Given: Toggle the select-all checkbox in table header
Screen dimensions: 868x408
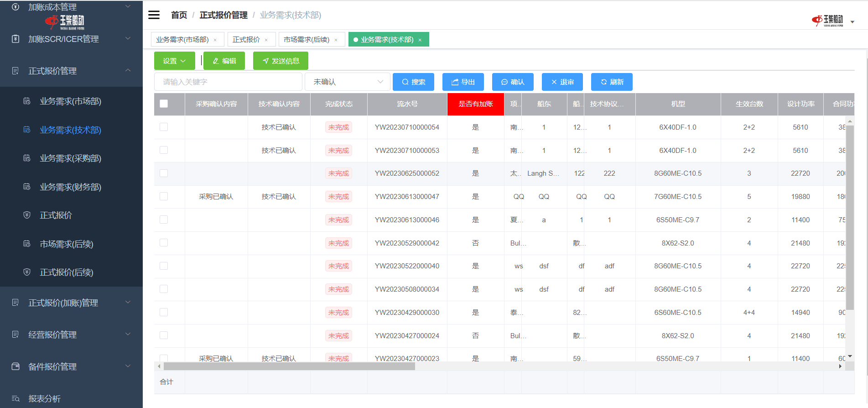Looking at the screenshot, I should [164, 104].
